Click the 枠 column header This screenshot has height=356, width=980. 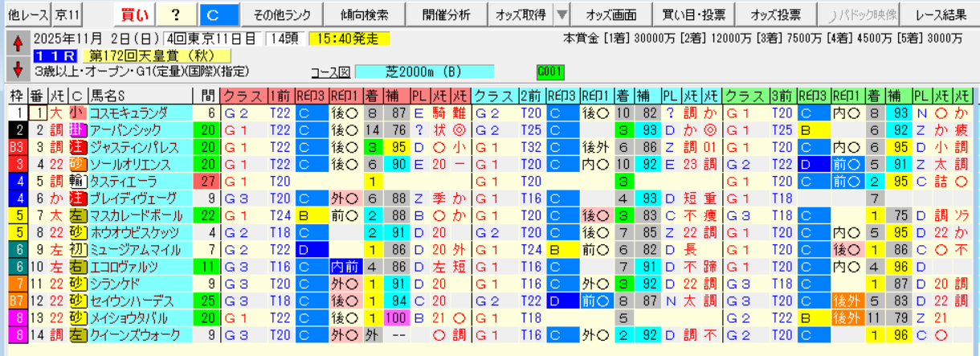point(16,96)
